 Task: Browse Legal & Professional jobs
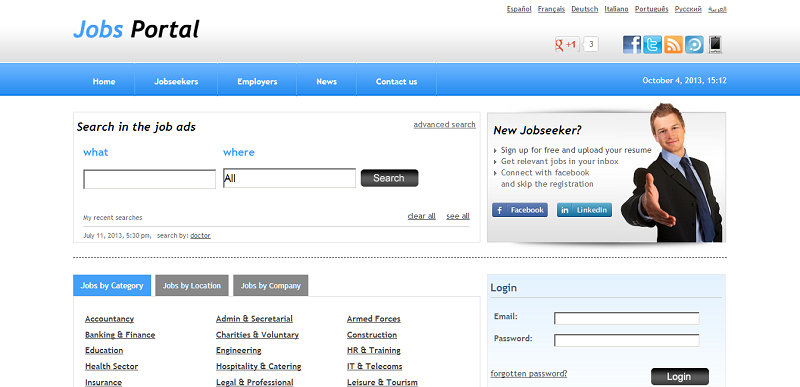(255, 382)
